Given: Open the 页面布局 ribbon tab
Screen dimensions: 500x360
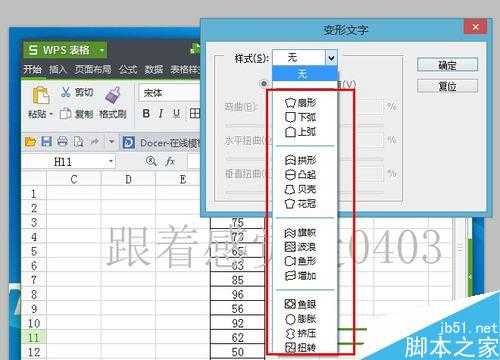Looking at the screenshot, I should click(x=93, y=69).
